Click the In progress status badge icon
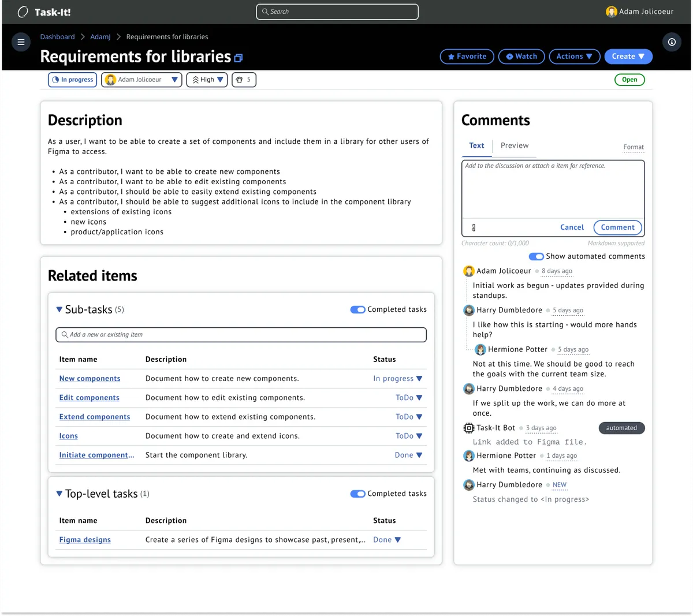The height and width of the screenshot is (616, 693). tap(56, 80)
